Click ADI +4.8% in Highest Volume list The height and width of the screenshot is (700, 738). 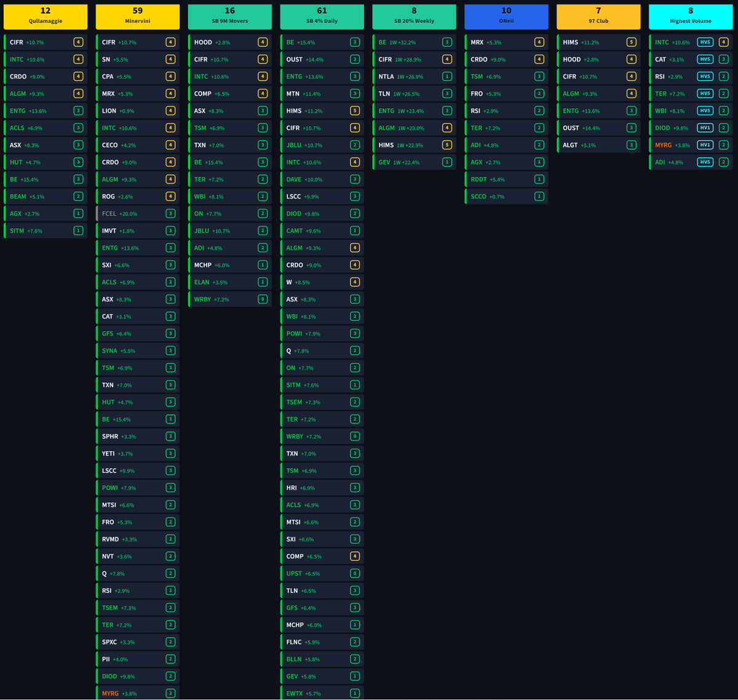pyautogui.click(x=691, y=162)
